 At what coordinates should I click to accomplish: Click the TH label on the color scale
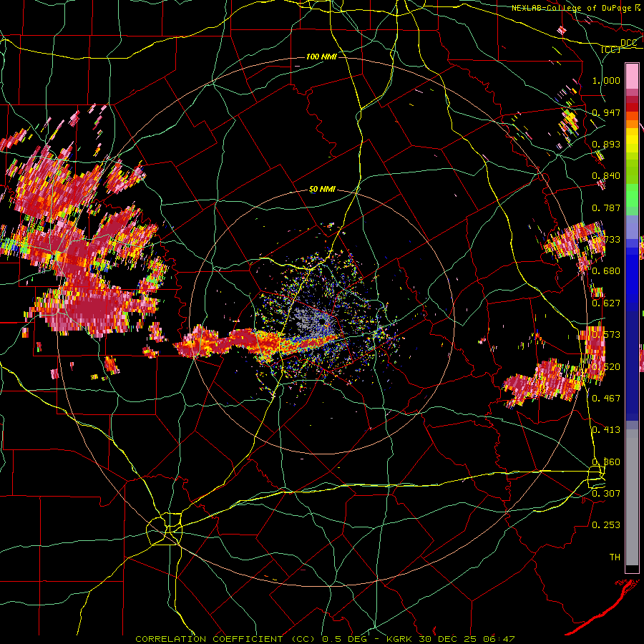(x=615, y=557)
